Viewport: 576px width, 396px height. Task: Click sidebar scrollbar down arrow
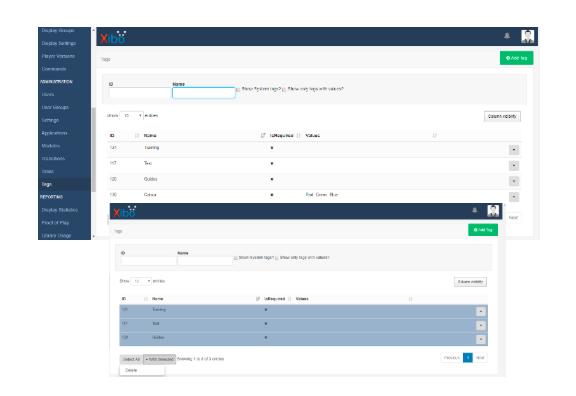click(94, 237)
